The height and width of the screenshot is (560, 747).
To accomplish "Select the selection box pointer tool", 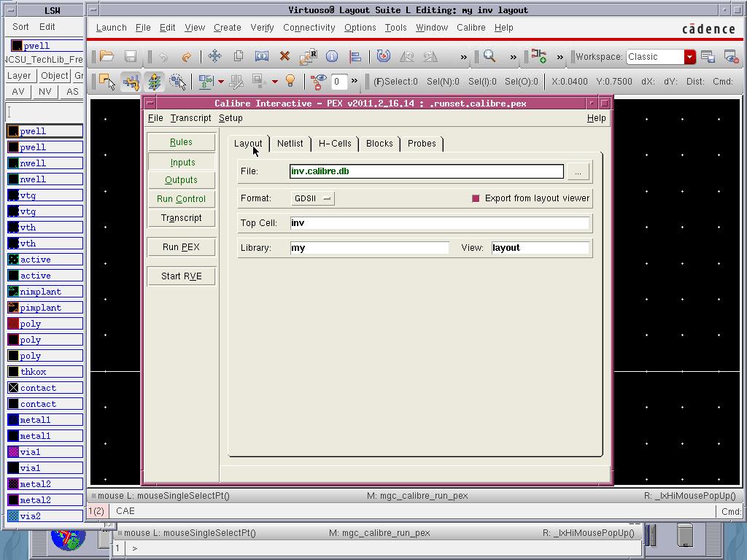I will (107, 82).
